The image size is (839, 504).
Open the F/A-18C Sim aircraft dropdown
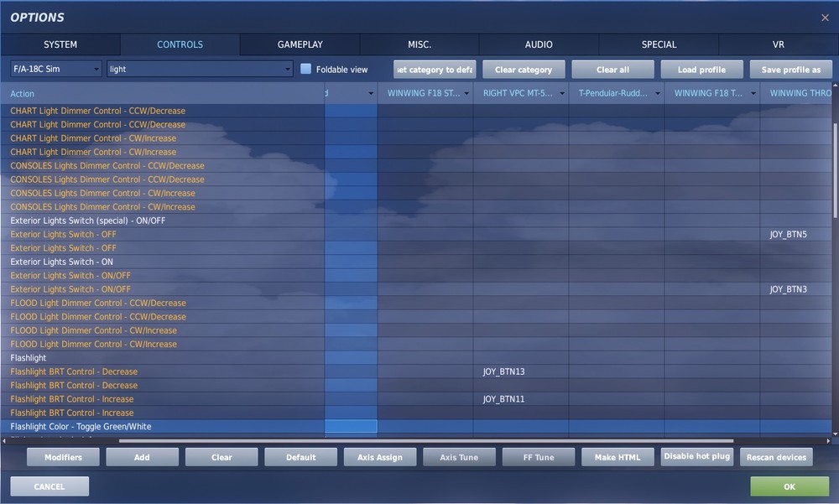pyautogui.click(x=55, y=69)
